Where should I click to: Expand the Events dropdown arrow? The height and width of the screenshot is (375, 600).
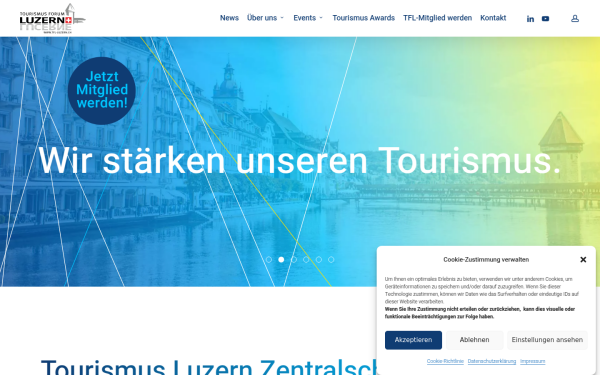pyautogui.click(x=321, y=18)
